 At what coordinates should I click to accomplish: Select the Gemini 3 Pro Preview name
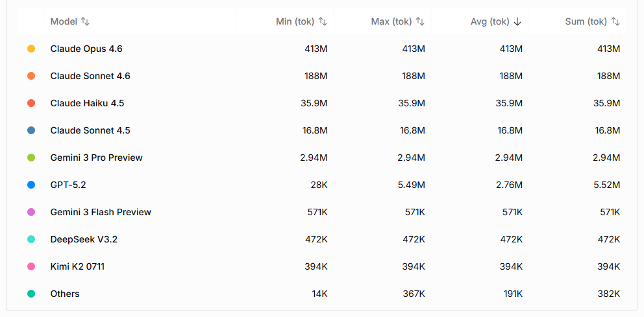tap(97, 158)
